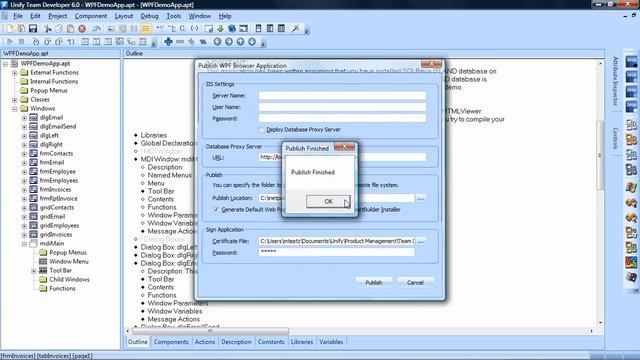Click the Cut scissors icon
The image size is (640, 360).
point(48,29)
